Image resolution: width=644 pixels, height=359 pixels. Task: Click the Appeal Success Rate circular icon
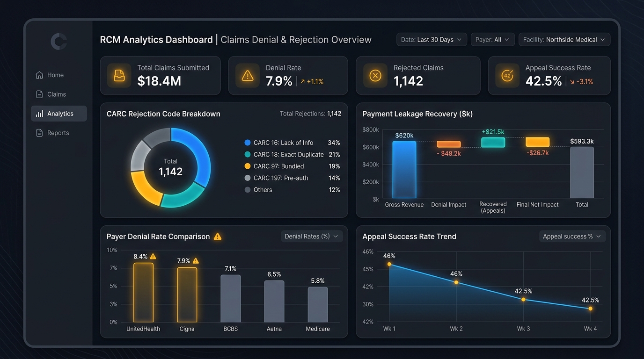507,76
